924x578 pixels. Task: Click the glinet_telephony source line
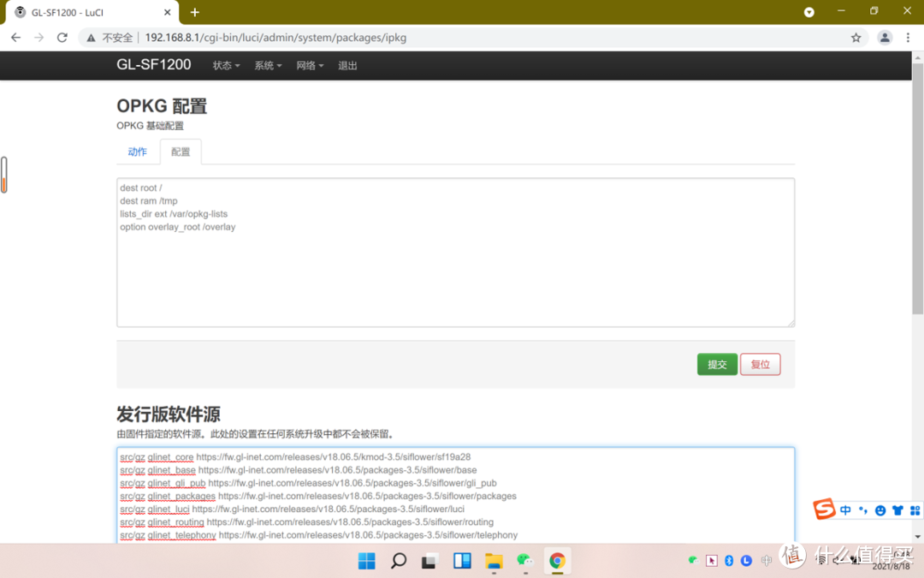[319, 535]
